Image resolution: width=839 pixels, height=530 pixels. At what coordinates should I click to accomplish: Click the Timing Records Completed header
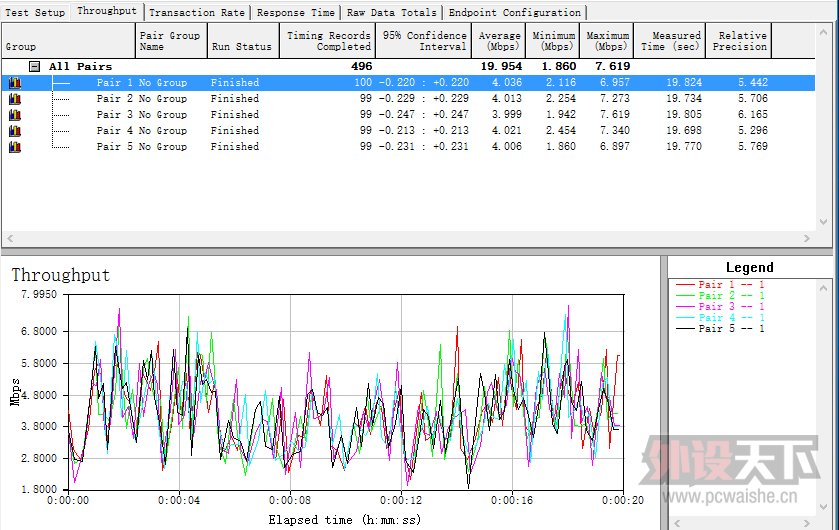point(327,41)
